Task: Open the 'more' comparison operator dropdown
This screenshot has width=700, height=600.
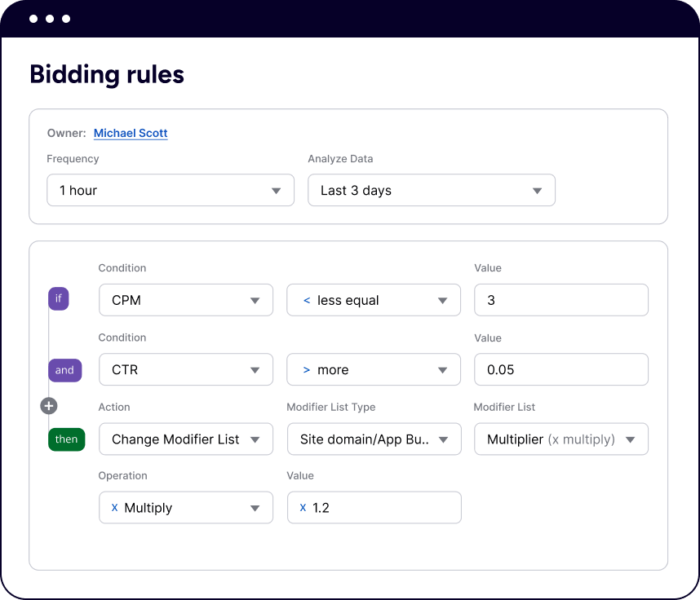Action: 373,369
